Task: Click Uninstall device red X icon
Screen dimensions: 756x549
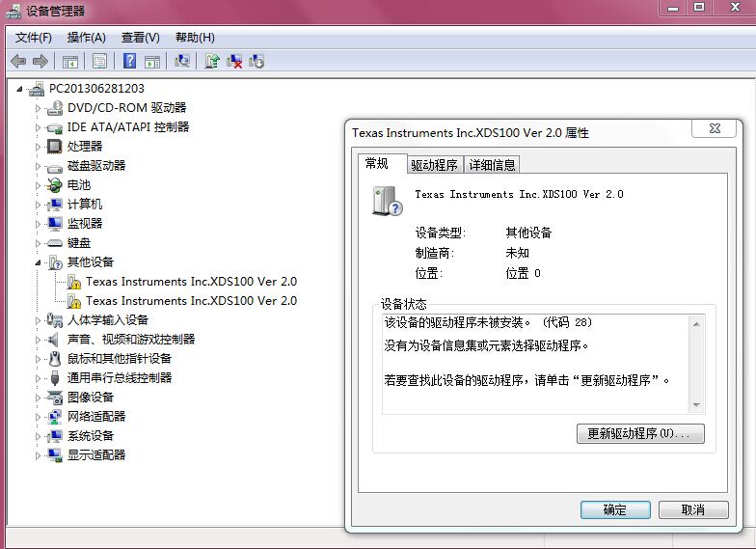Action: 234,62
